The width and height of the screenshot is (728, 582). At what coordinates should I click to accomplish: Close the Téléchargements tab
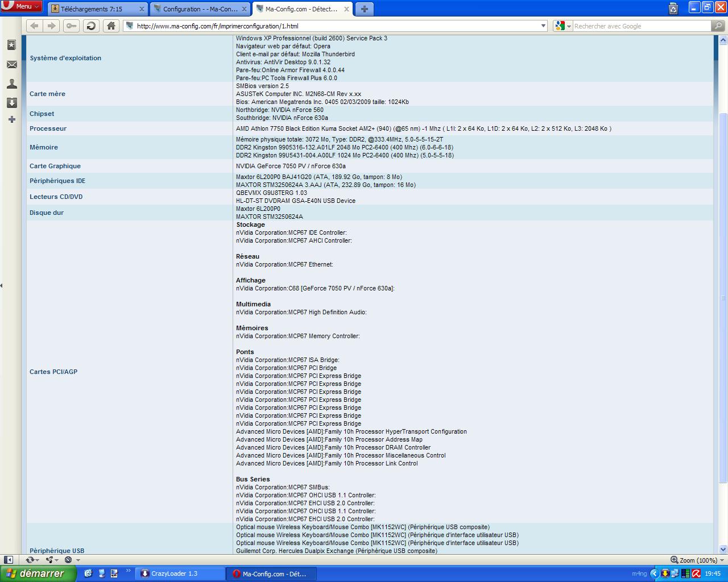pyautogui.click(x=142, y=9)
